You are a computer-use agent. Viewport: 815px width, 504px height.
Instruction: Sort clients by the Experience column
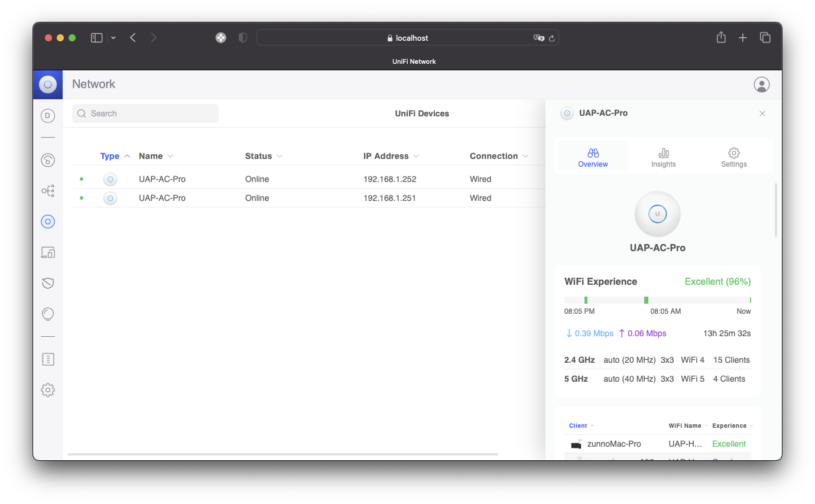click(x=732, y=425)
